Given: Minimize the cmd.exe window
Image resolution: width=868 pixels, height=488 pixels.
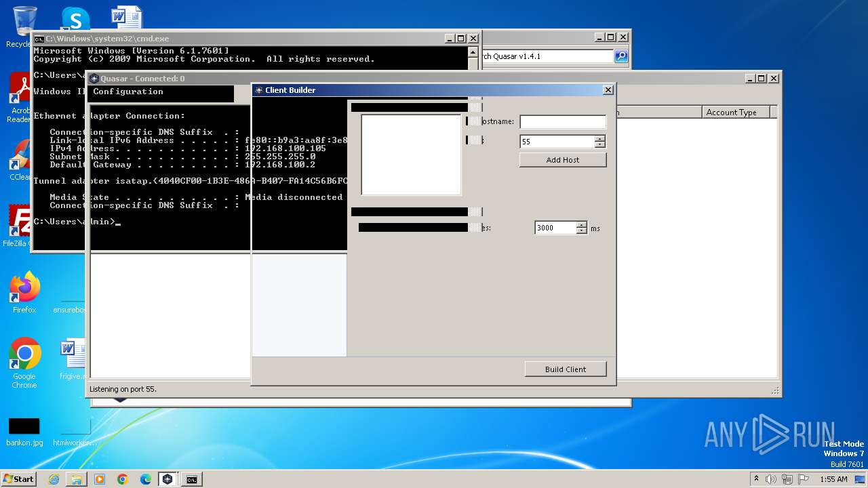Looking at the screenshot, I should 449,39.
